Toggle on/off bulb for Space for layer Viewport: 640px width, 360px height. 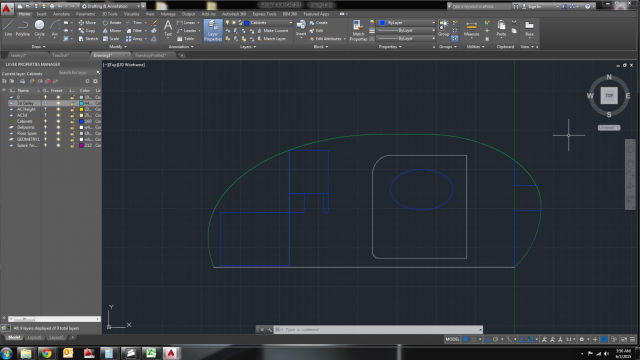(x=45, y=145)
